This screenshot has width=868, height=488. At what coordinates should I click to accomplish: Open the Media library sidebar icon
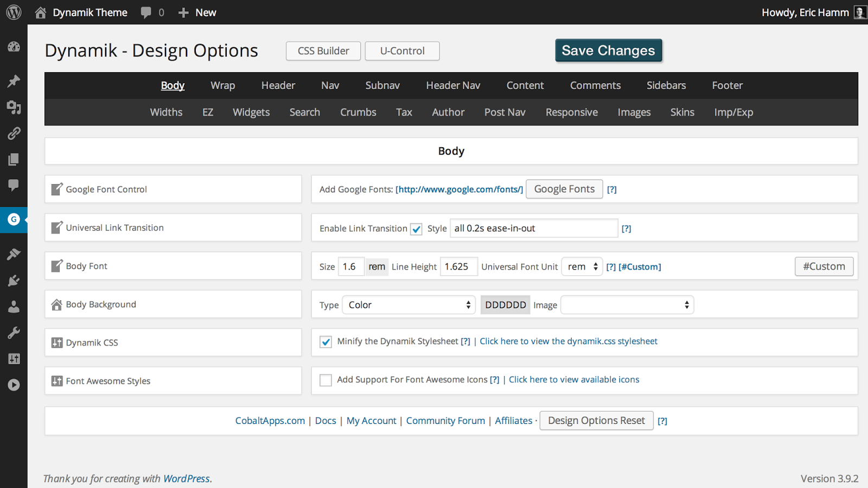point(14,107)
